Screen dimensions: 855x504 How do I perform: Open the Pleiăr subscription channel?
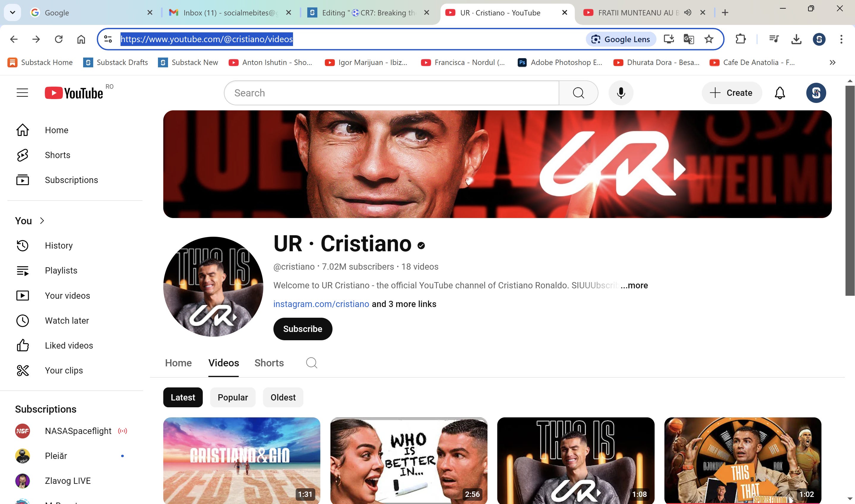(75, 456)
